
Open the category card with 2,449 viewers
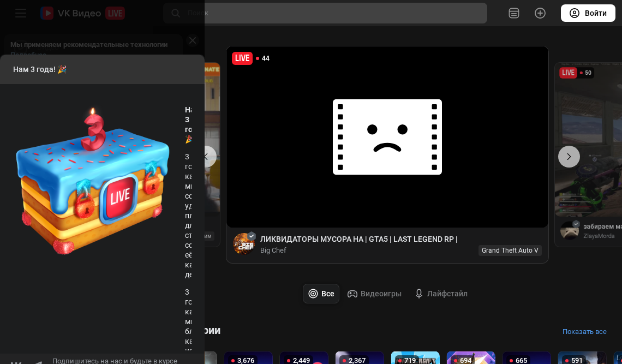click(x=304, y=357)
